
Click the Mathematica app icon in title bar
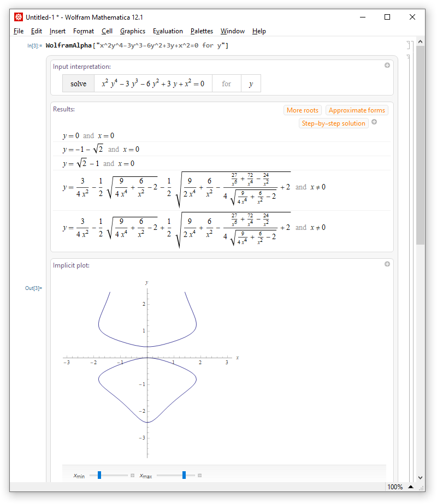click(x=19, y=17)
